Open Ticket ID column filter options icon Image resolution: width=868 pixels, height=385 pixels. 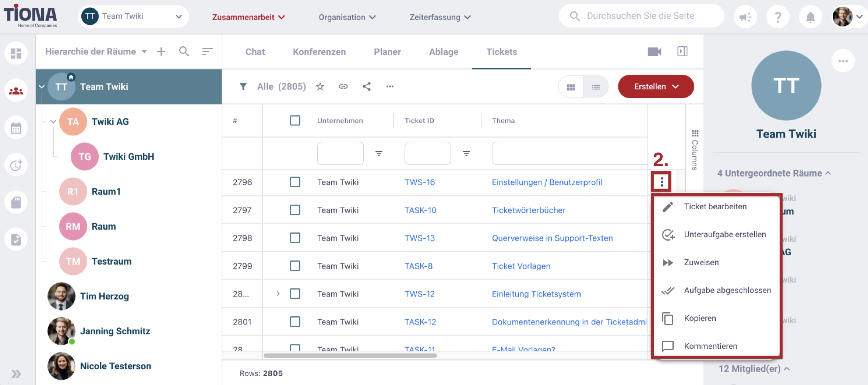466,153
